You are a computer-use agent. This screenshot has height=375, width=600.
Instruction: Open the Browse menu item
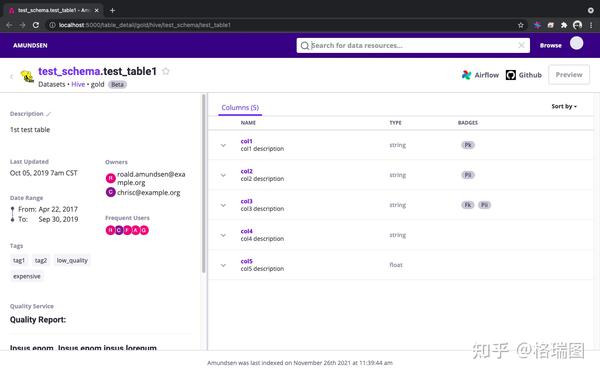click(550, 46)
